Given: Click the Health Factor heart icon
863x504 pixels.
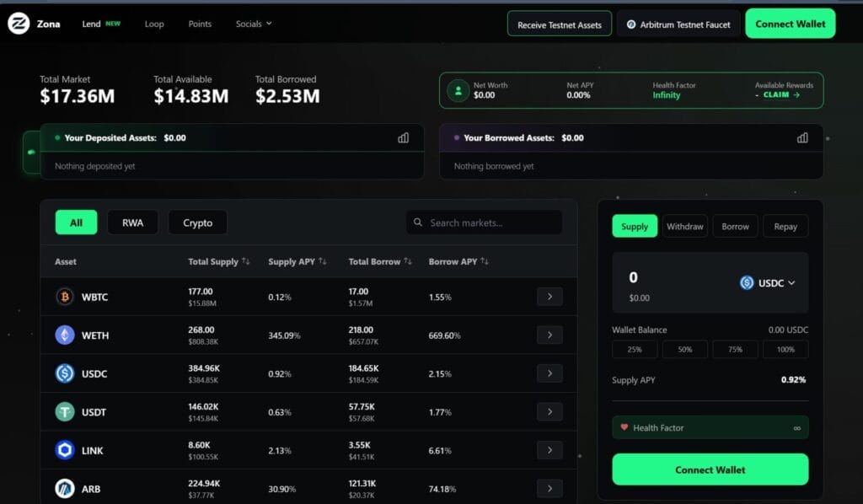Looking at the screenshot, I should click(x=624, y=427).
